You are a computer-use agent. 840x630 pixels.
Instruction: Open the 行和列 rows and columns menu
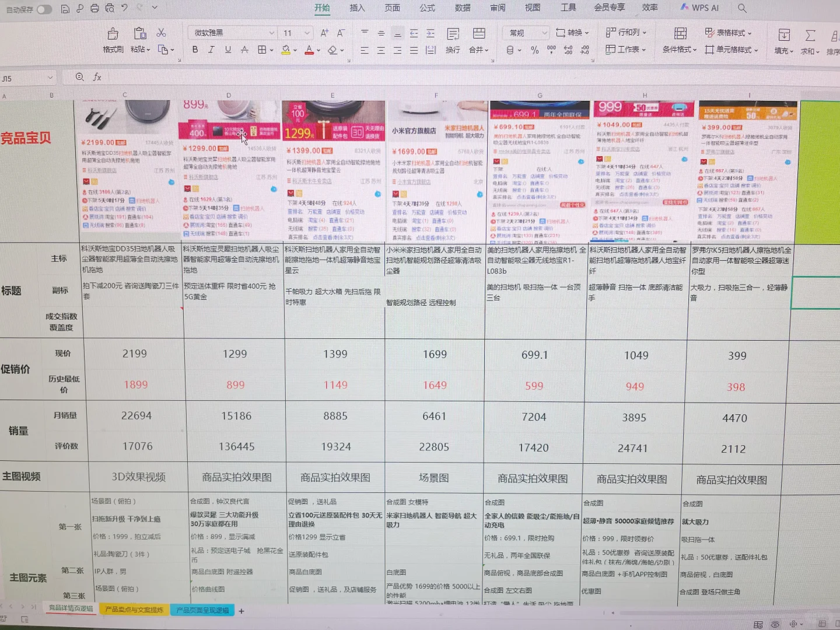626,33
